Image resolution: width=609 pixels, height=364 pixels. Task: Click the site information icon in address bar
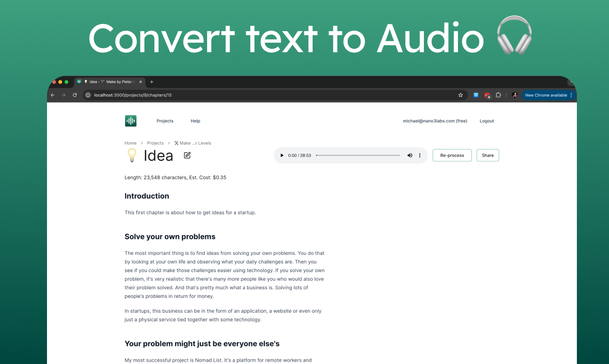tap(88, 95)
